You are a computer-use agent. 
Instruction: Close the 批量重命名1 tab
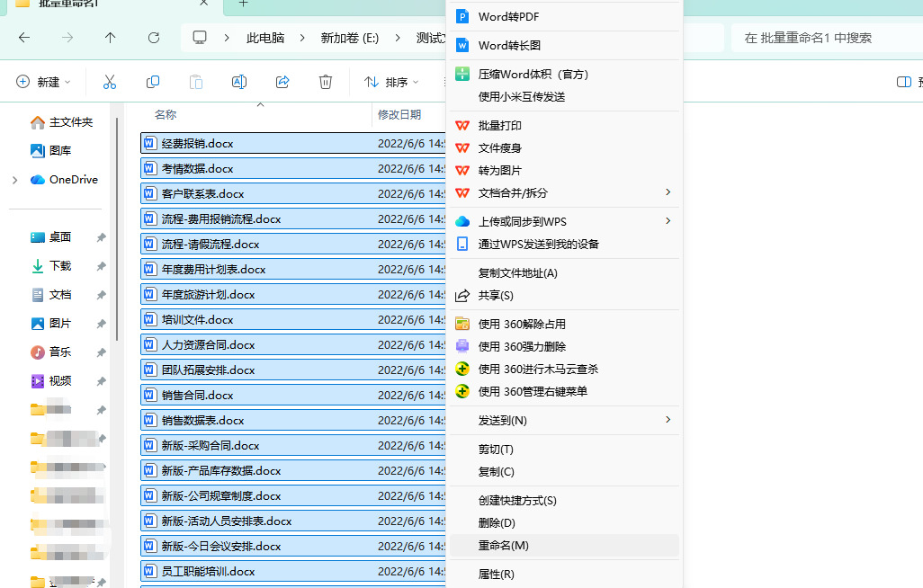point(203,3)
